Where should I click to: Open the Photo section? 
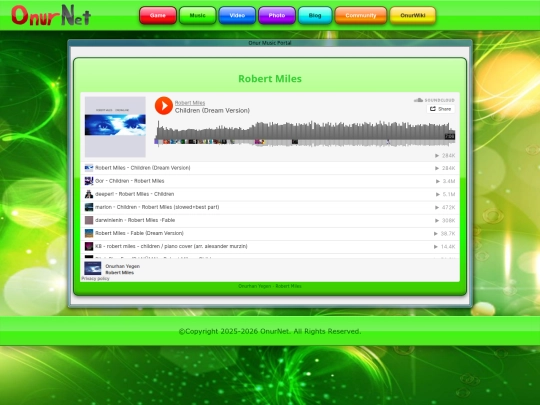[x=277, y=15]
